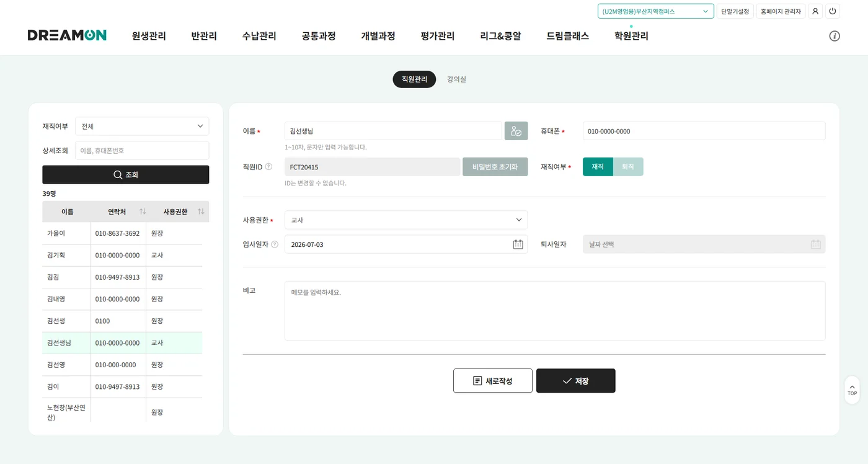
Task: Sort by 사용권한 column arrows
Action: coord(201,212)
